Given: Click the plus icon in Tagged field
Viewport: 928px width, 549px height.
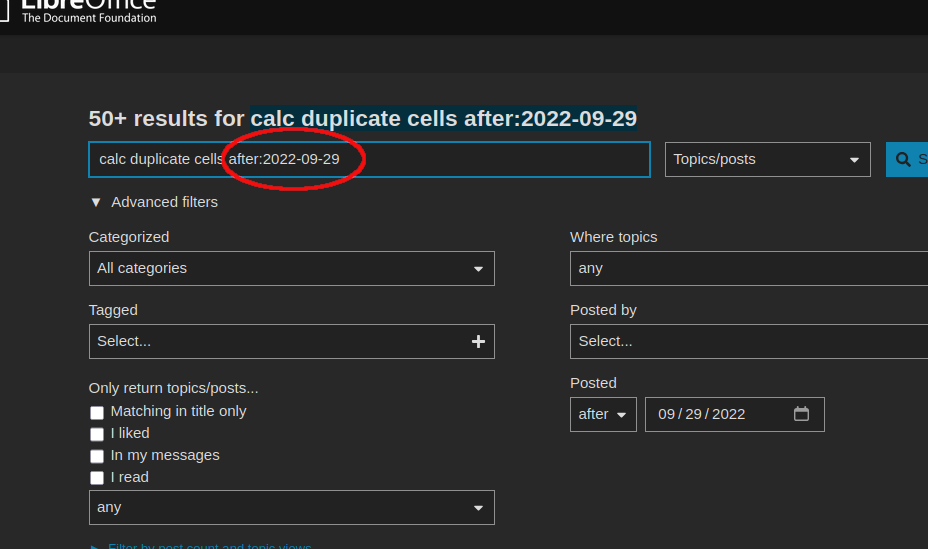Looking at the screenshot, I should coord(478,341).
